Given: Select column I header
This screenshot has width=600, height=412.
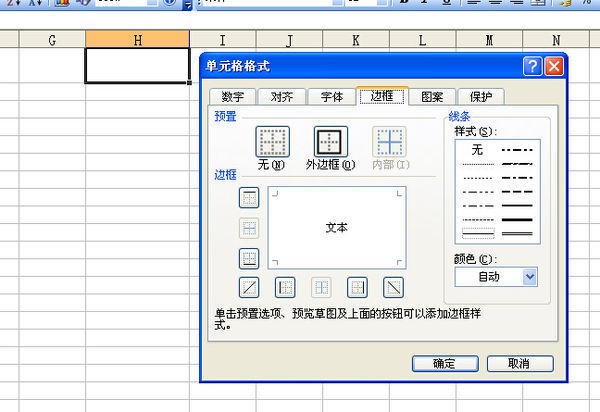Looking at the screenshot, I should click(x=223, y=40).
